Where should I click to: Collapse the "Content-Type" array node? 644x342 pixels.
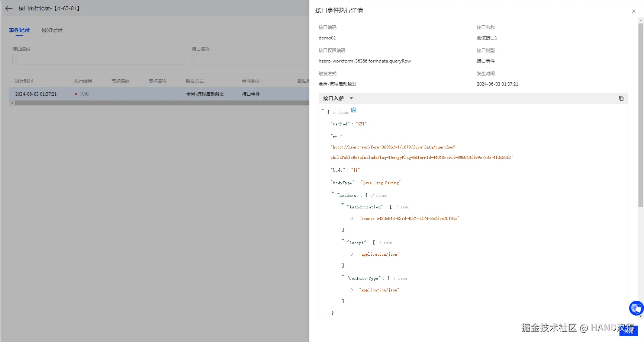click(343, 275)
